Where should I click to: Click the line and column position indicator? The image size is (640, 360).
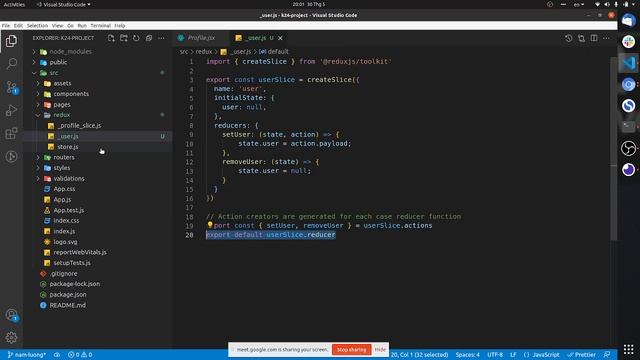tap(419, 355)
